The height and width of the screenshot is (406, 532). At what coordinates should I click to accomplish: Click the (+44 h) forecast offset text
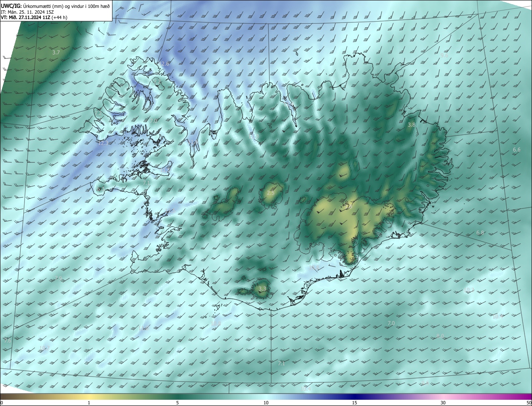click(60, 17)
